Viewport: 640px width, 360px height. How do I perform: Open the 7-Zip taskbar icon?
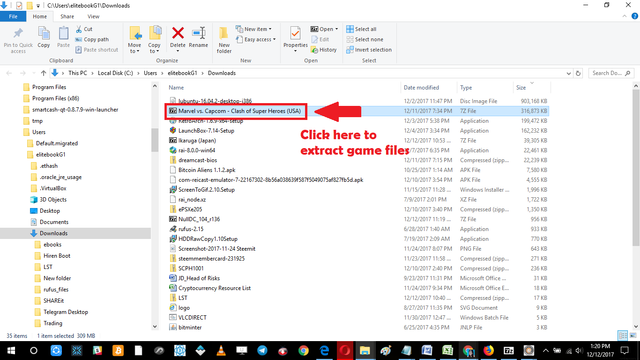(x=509, y=351)
